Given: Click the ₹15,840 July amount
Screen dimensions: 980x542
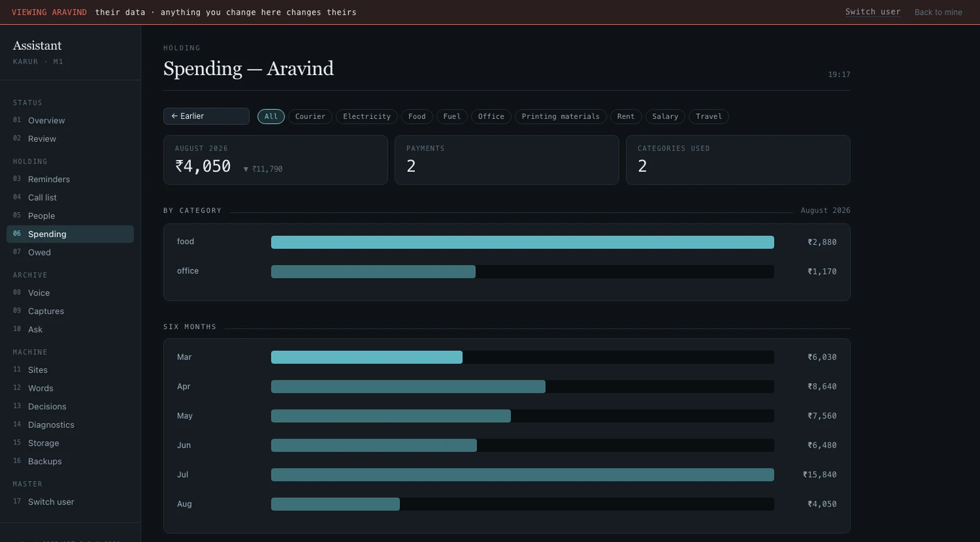Looking at the screenshot, I should pyautogui.click(x=819, y=475).
